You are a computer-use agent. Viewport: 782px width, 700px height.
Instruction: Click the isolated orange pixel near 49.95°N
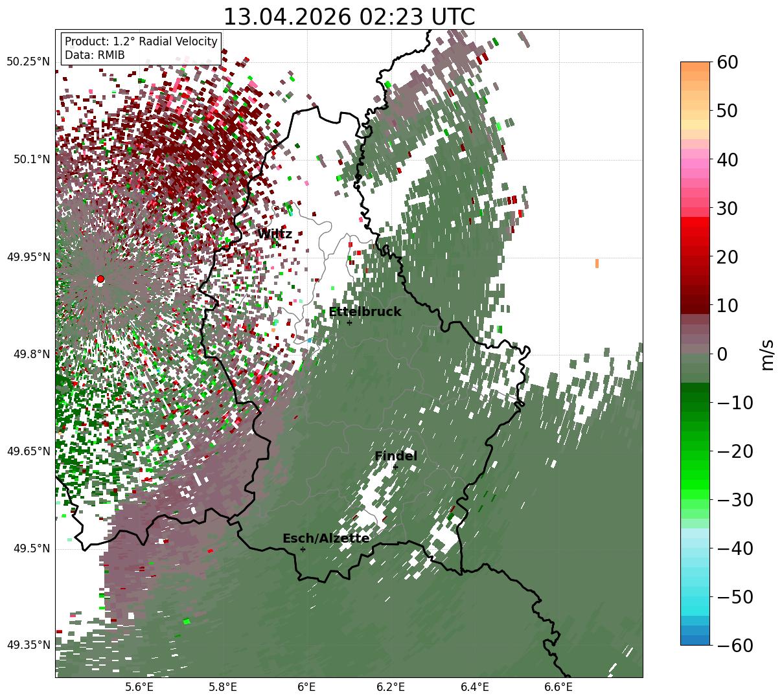click(597, 263)
